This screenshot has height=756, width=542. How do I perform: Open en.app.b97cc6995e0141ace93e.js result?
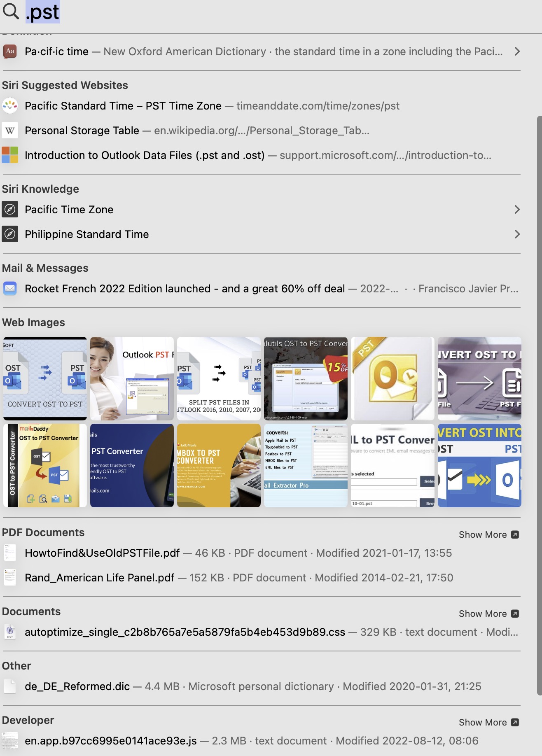point(261,741)
